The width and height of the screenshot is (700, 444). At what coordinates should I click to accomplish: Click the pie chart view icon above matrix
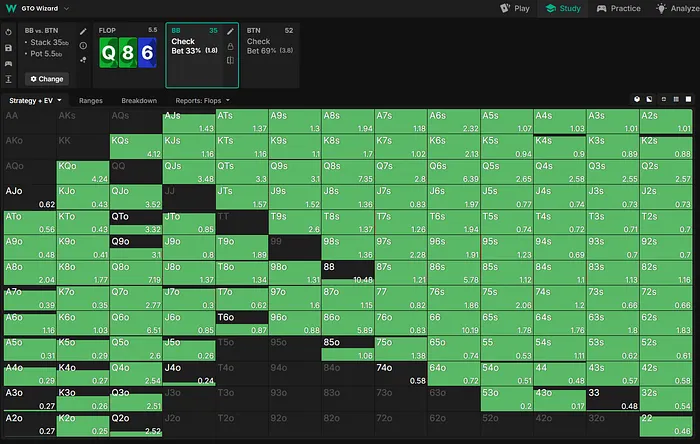pyautogui.click(x=638, y=100)
